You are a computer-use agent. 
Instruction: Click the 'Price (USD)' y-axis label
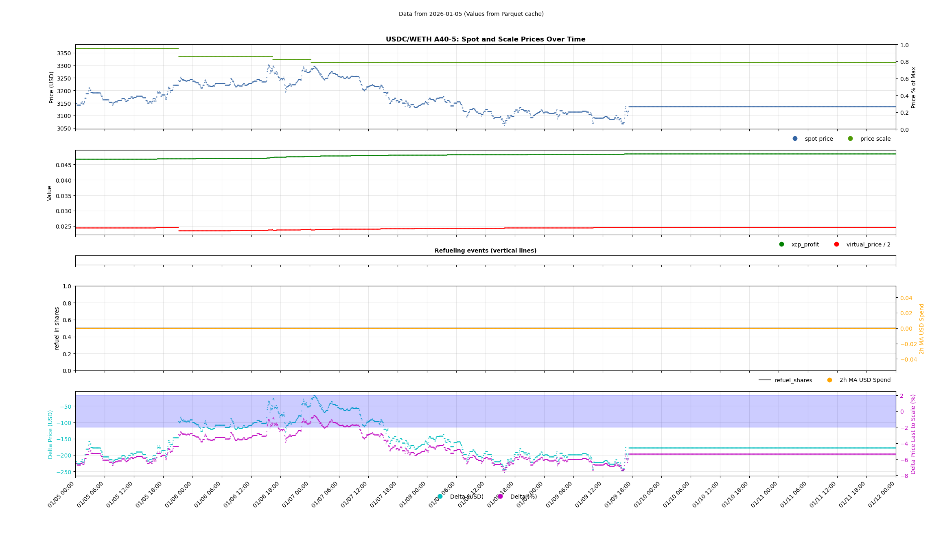pos(52,87)
